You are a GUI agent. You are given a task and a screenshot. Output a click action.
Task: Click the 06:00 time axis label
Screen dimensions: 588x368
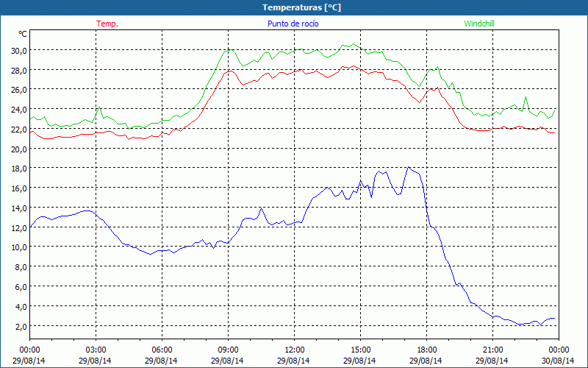click(x=162, y=350)
